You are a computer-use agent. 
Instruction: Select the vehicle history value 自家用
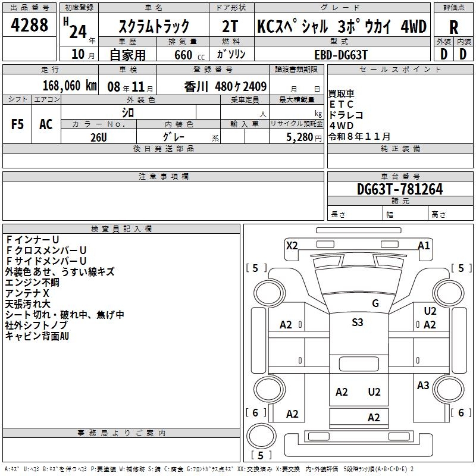tap(127, 55)
